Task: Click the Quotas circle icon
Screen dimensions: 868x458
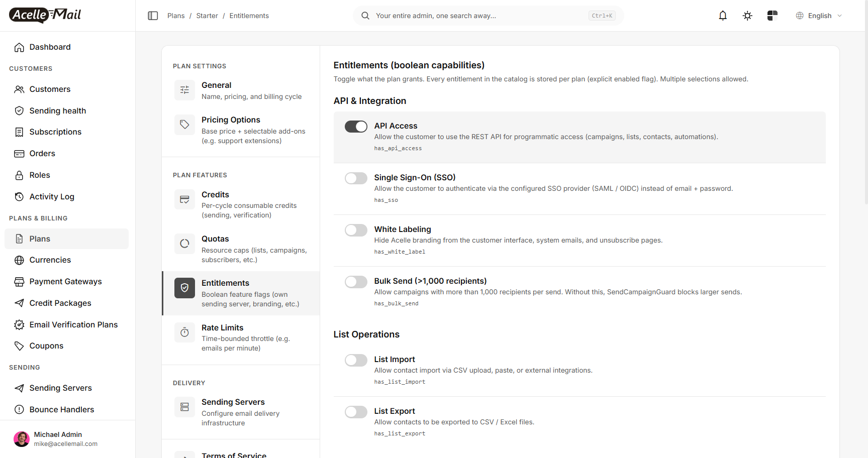Action: 184,244
